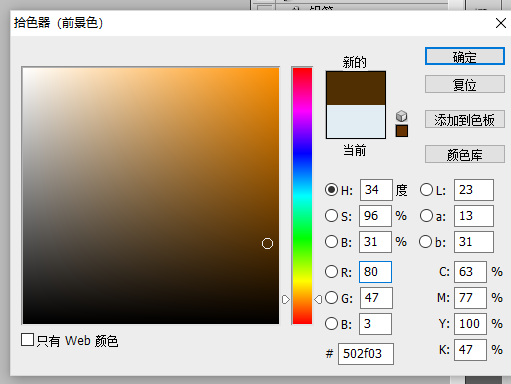This screenshot has height=384, width=511.
Task: Select the S saturation radio button
Action: pyautogui.click(x=331, y=216)
